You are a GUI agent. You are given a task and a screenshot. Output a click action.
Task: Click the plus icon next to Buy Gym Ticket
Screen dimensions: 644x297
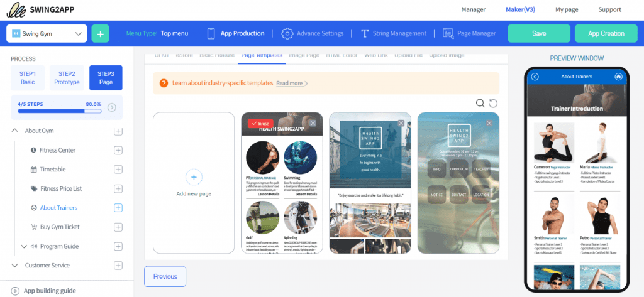point(118,227)
